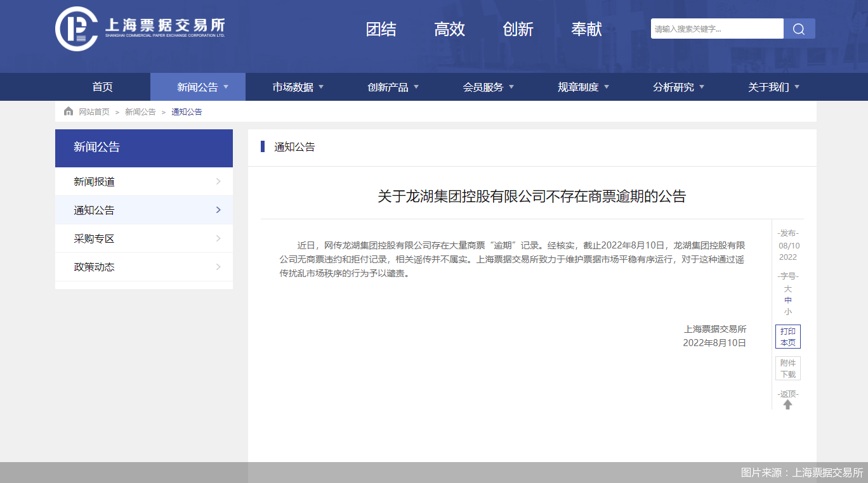This screenshot has height=483, width=868.
Task: Open the 会员服务 navigation menu
Action: pyautogui.click(x=483, y=87)
